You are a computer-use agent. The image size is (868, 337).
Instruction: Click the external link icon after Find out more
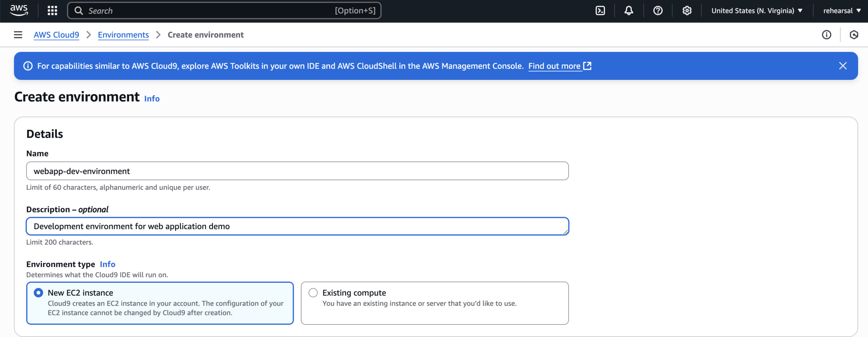click(587, 66)
